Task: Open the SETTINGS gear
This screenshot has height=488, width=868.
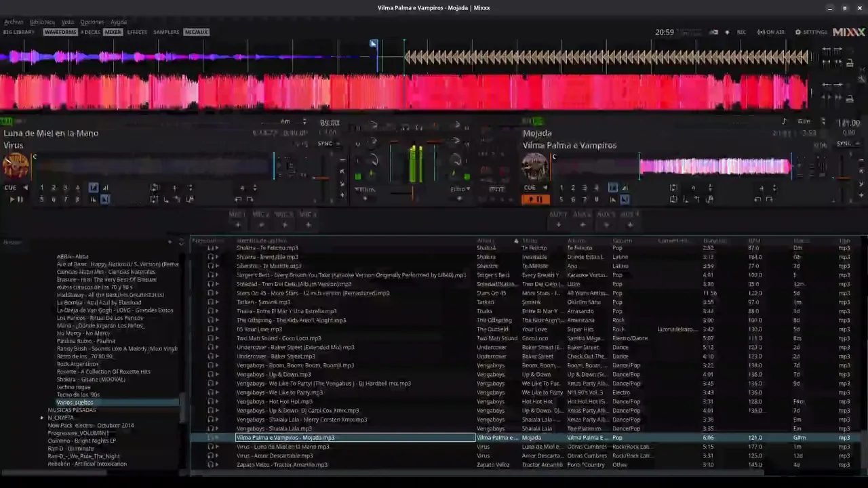Action: coord(811,32)
